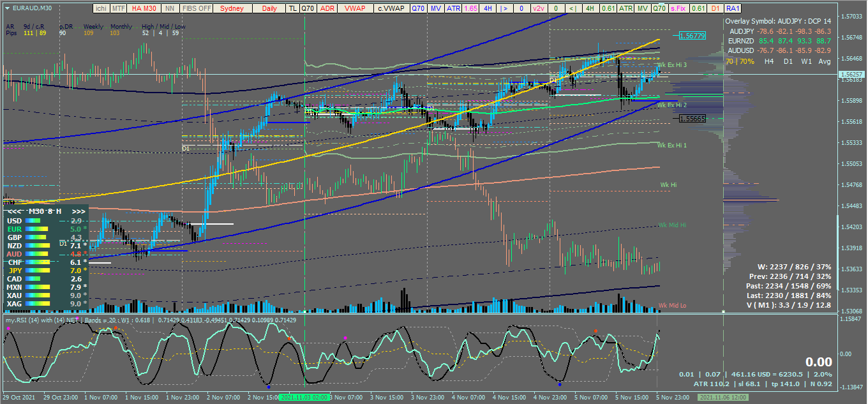Viewport: 868px width, 404px height.
Task: Select the EUR label in strength panel
Action: [13, 228]
